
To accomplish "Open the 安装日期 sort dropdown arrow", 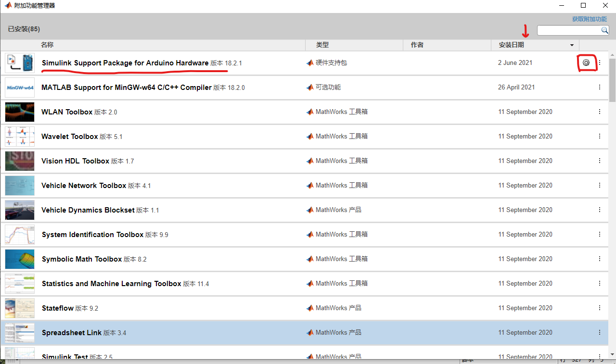I will point(572,45).
